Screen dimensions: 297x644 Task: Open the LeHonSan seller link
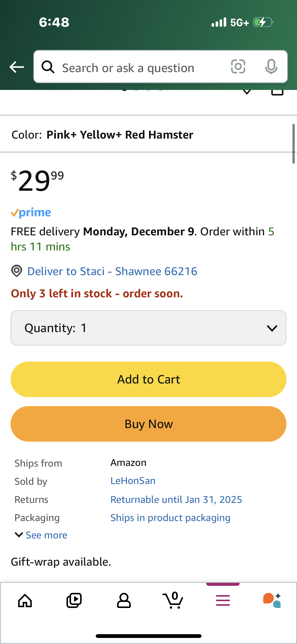pos(133,481)
